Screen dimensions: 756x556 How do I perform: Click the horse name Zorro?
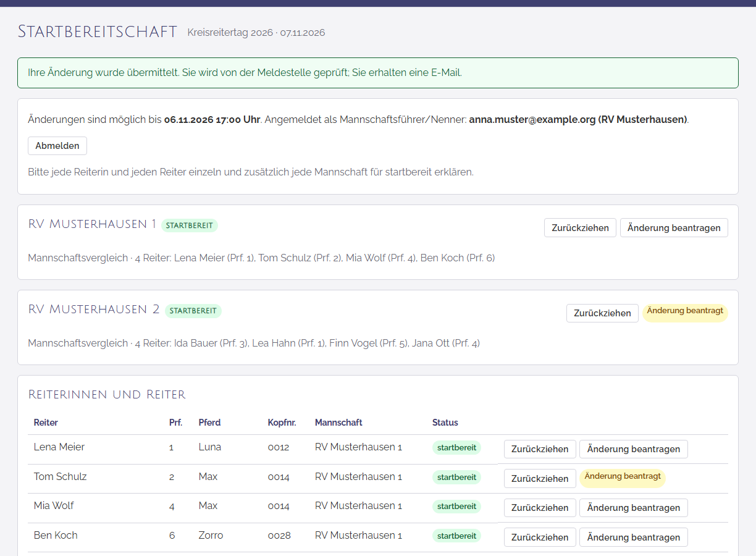(211, 536)
